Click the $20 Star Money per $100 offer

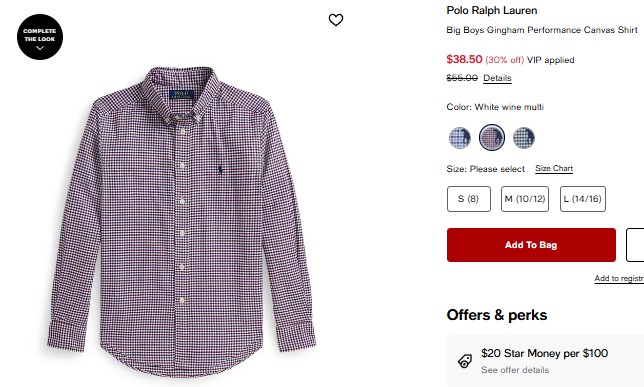pyautogui.click(x=545, y=353)
